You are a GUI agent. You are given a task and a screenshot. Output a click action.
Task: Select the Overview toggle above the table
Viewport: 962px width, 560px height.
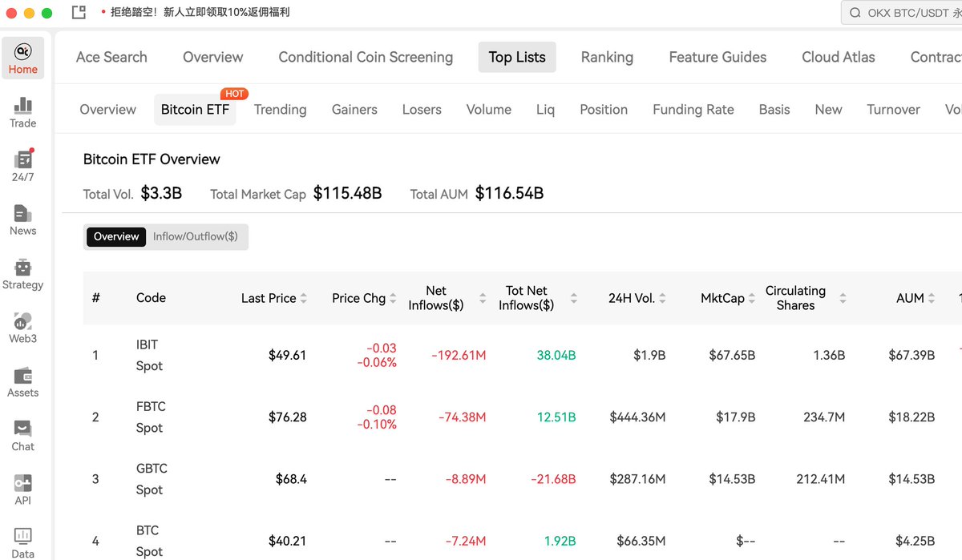[116, 236]
